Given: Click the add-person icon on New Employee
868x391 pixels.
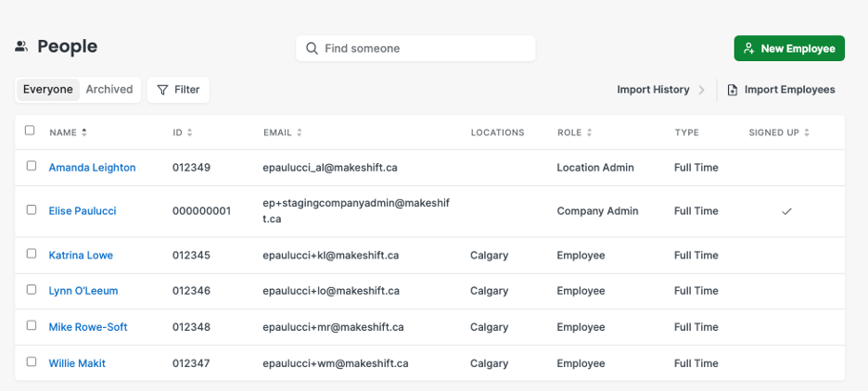Looking at the screenshot, I should click(749, 49).
